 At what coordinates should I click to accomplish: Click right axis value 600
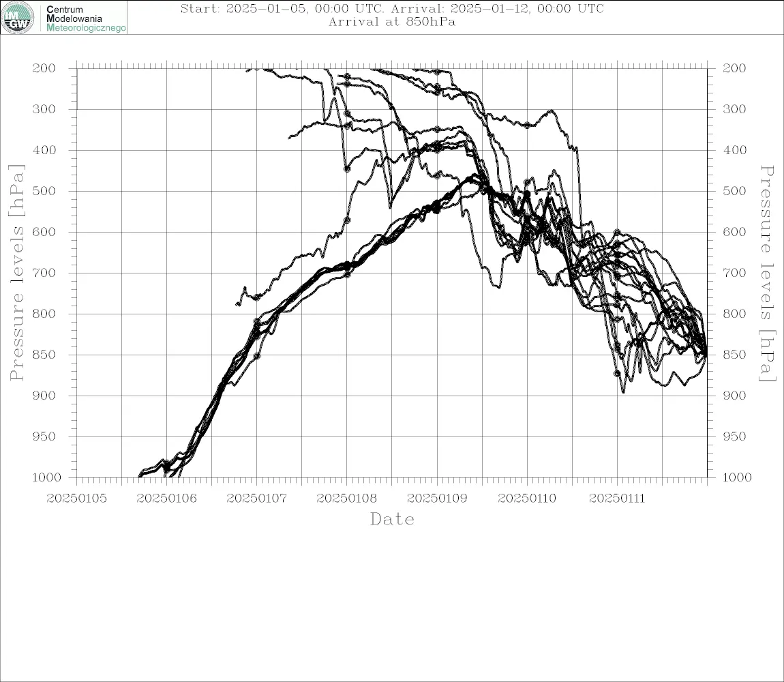[734, 232]
